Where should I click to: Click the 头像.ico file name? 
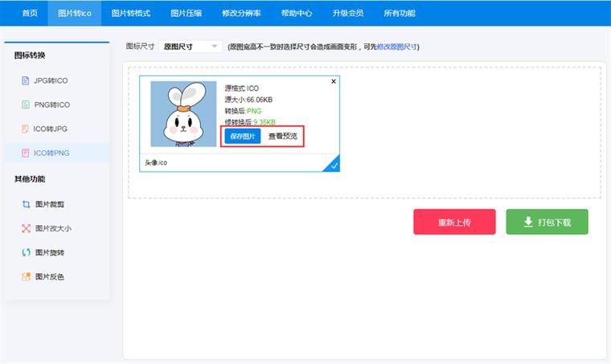[156, 163]
